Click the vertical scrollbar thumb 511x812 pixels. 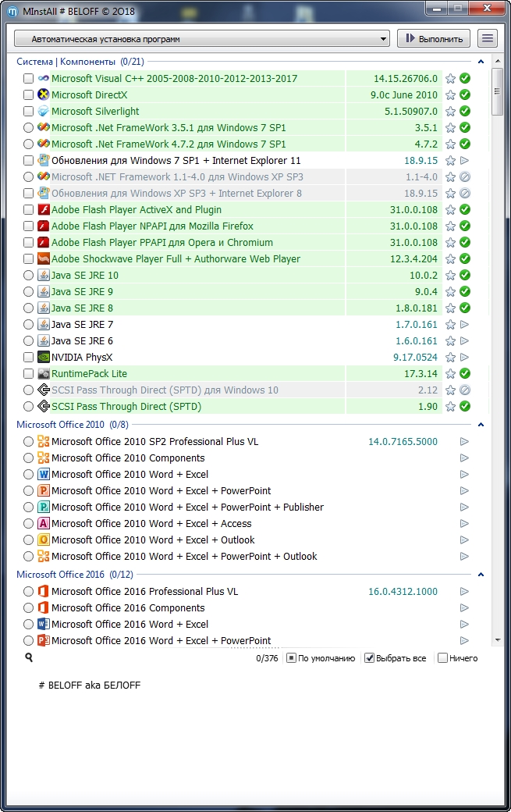(498, 91)
